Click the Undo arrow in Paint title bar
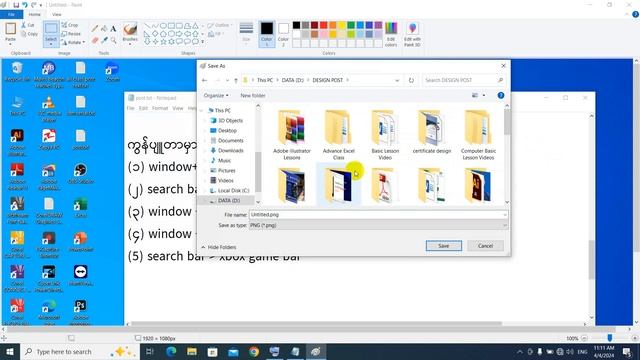 24,5
